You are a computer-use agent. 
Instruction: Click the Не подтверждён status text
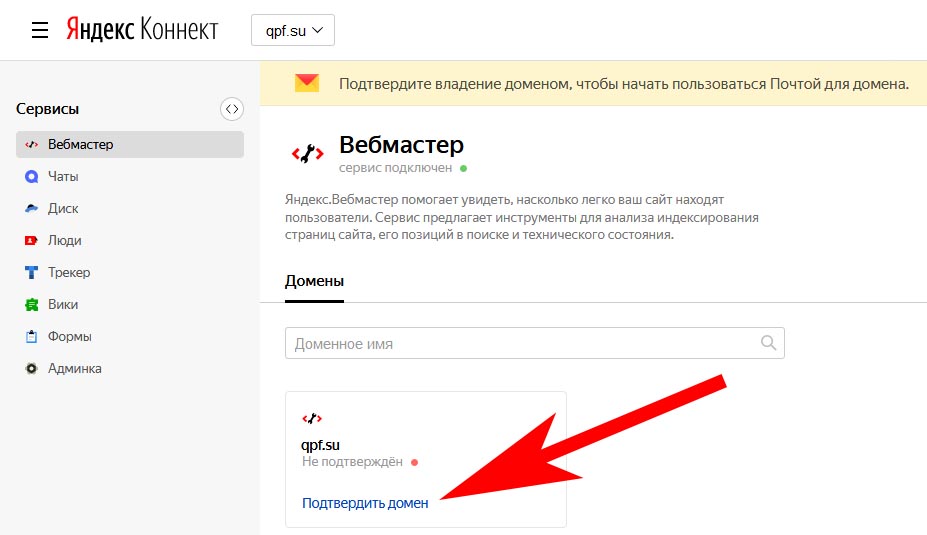(x=352, y=462)
